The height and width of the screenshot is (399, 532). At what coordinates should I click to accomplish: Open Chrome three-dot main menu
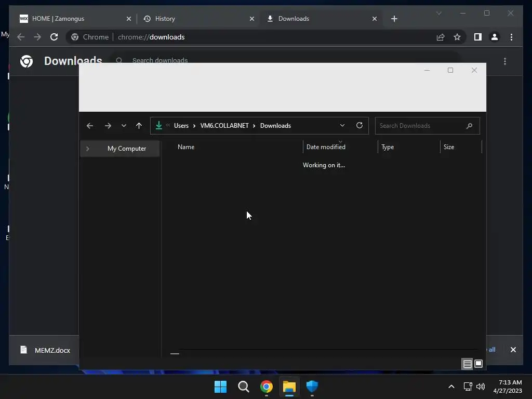511,37
